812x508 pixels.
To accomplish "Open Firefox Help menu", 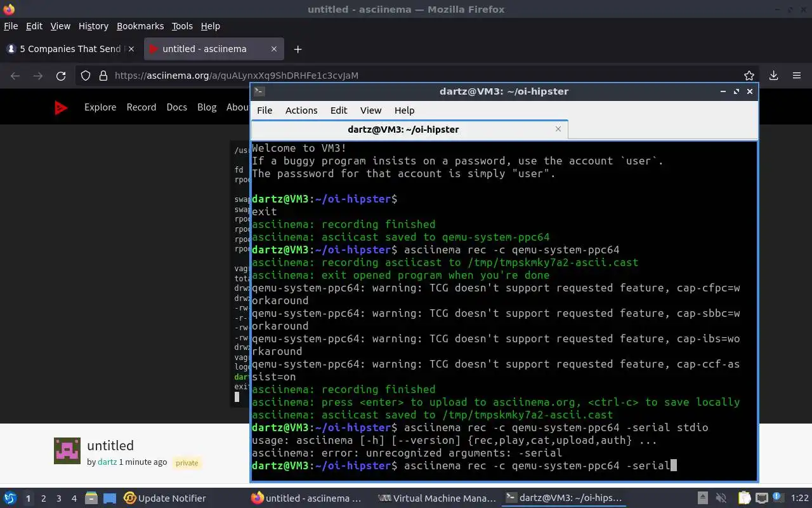I will point(211,26).
